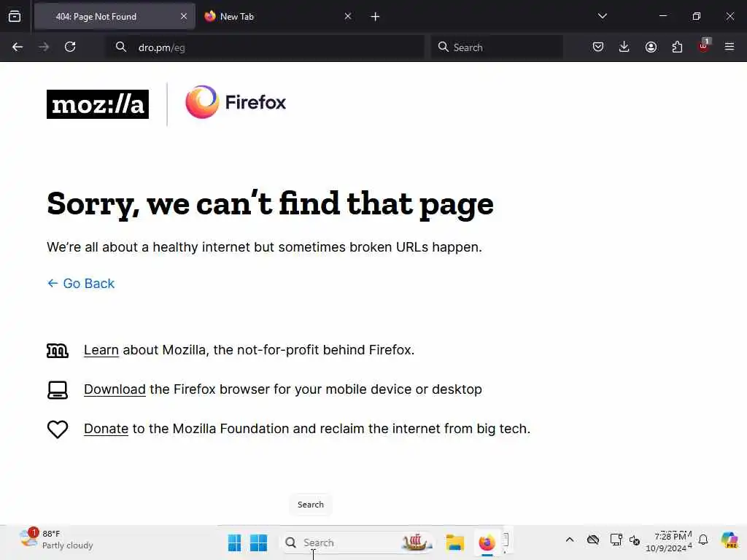The image size is (747, 560).
Task: Click the Firefox taskbar icon
Action: coord(487,542)
